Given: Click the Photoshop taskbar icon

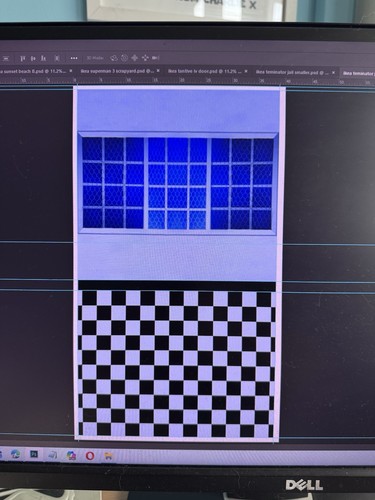Looking at the screenshot, I should (34, 454).
